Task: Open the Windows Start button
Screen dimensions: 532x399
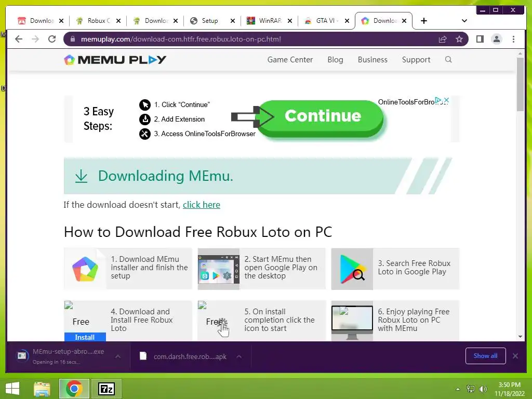Action: tap(12, 388)
